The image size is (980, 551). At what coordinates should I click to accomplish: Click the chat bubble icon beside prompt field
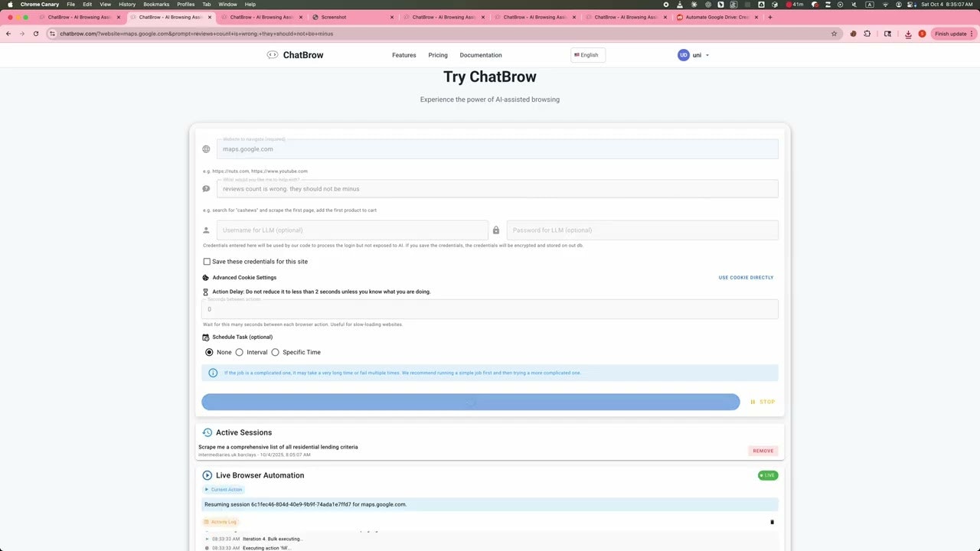[206, 189]
